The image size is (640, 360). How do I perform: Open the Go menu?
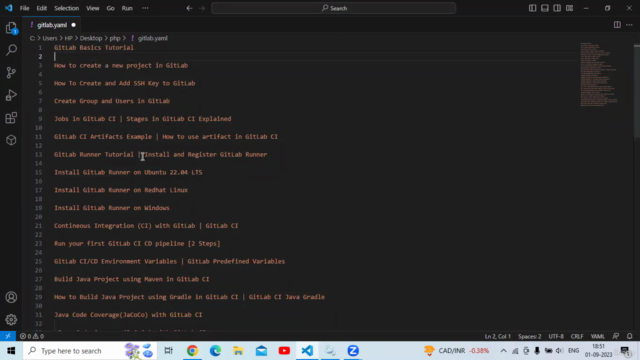click(110, 8)
